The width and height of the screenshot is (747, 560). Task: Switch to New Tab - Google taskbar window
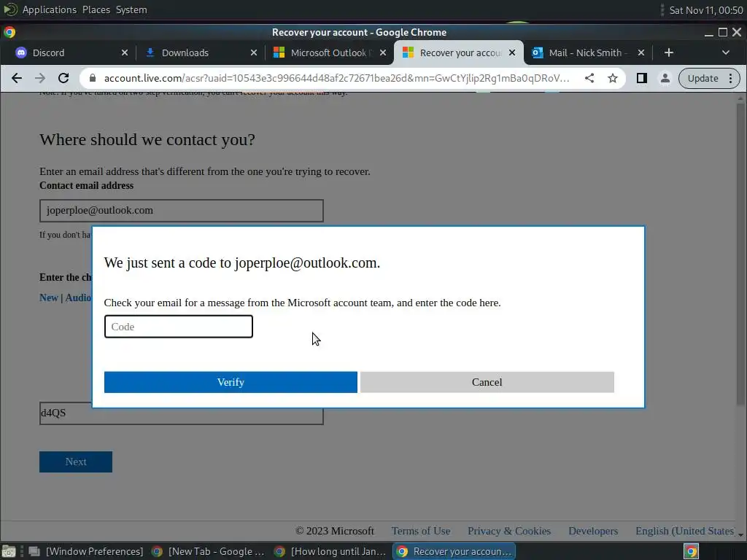pos(208,551)
